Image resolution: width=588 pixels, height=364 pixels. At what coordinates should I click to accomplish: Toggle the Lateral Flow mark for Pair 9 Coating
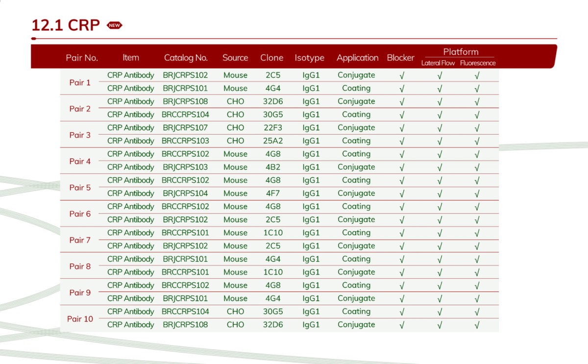(439, 285)
